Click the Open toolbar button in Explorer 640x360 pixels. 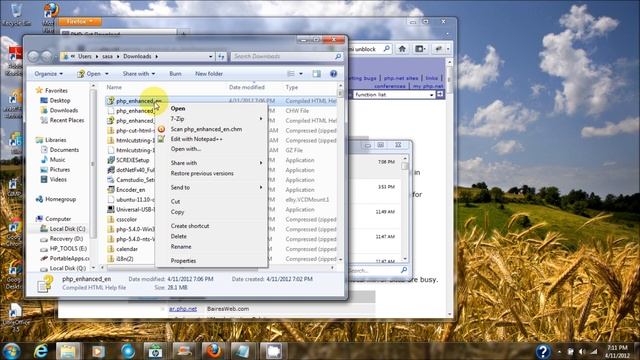coord(89,74)
